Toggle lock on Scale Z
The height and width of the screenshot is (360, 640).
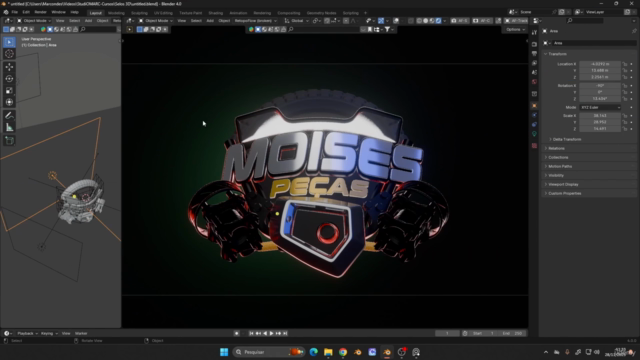[x=625, y=129]
